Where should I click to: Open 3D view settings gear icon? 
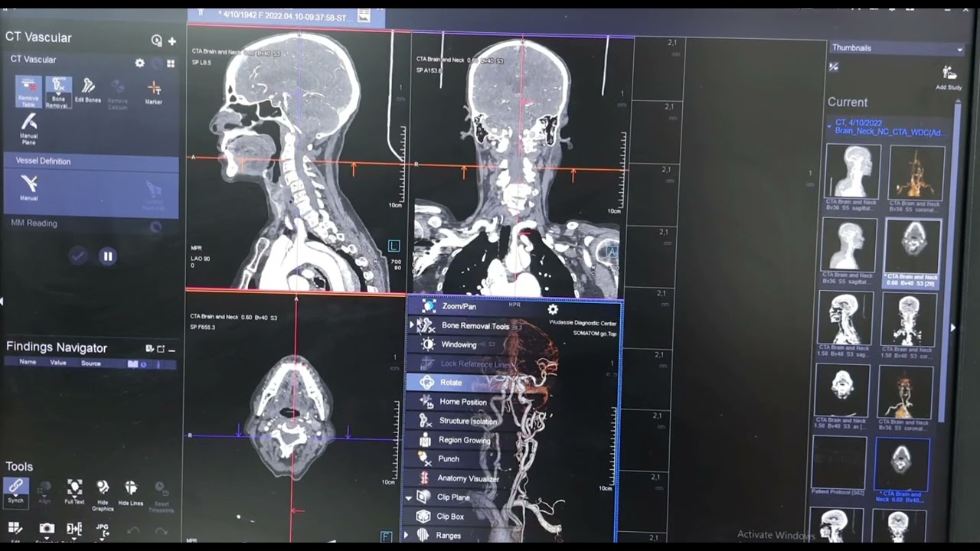(x=553, y=309)
